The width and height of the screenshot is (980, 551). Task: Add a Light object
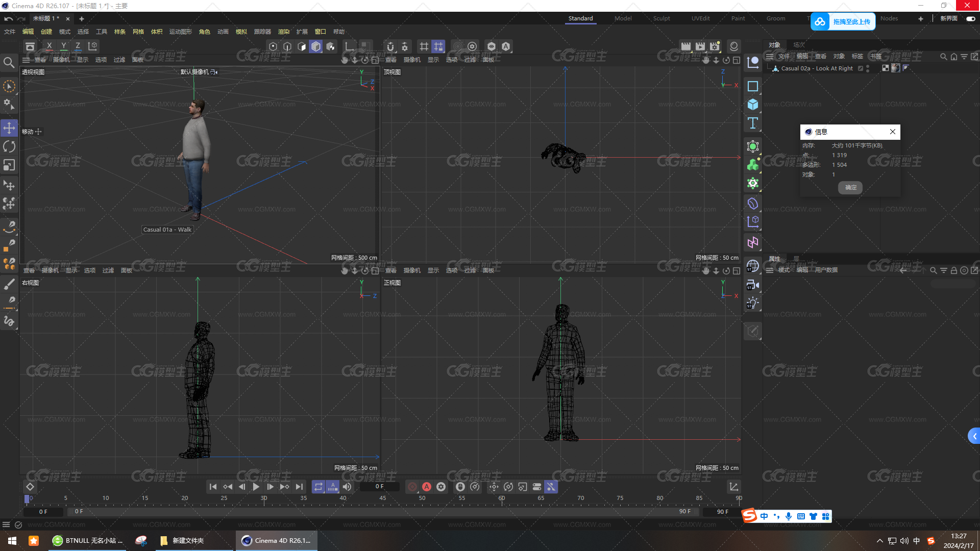point(753,303)
